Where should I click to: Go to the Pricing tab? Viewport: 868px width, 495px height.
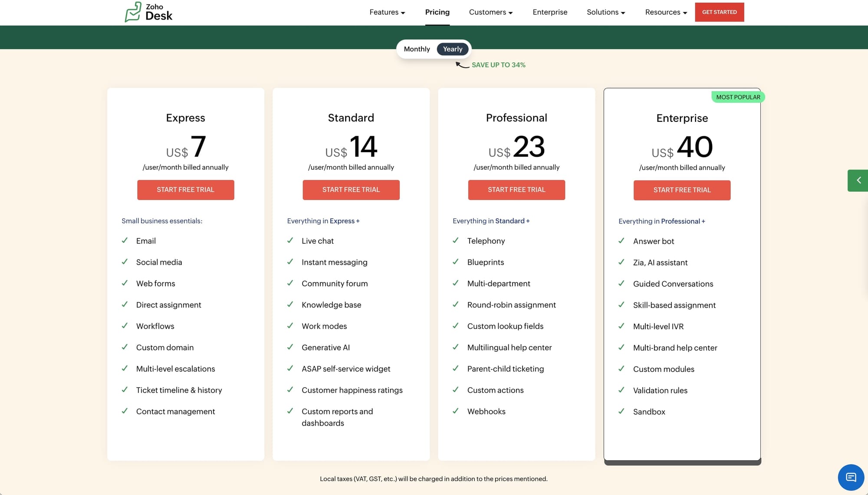click(x=437, y=12)
